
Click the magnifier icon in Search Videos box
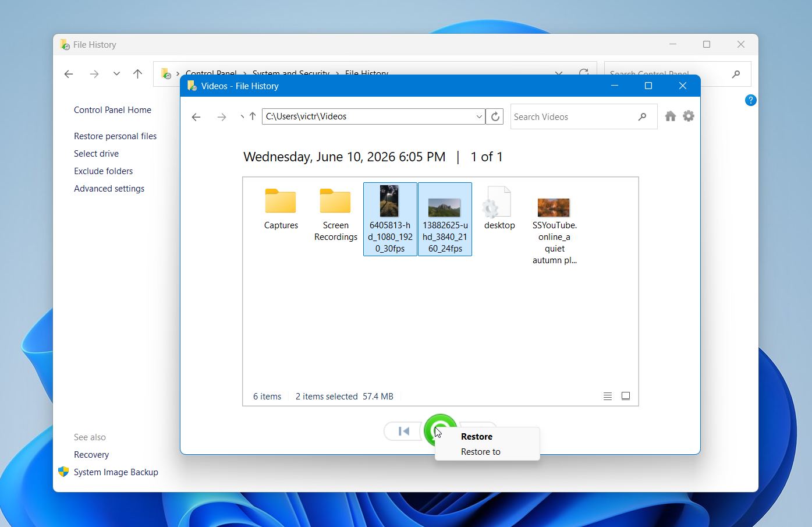pos(642,116)
